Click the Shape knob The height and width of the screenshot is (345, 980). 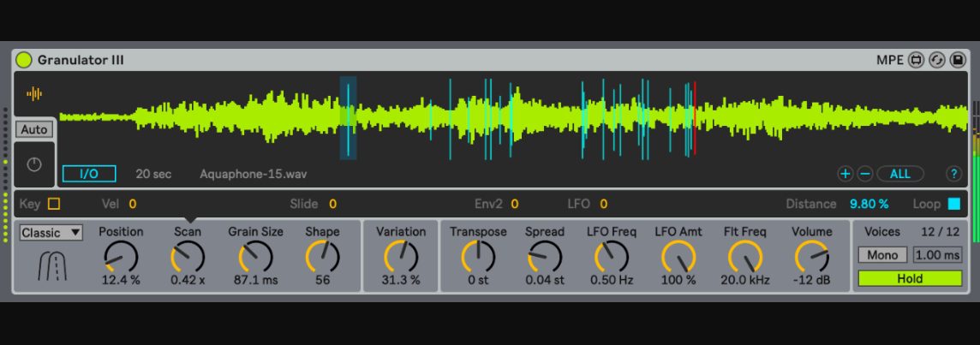point(322,257)
